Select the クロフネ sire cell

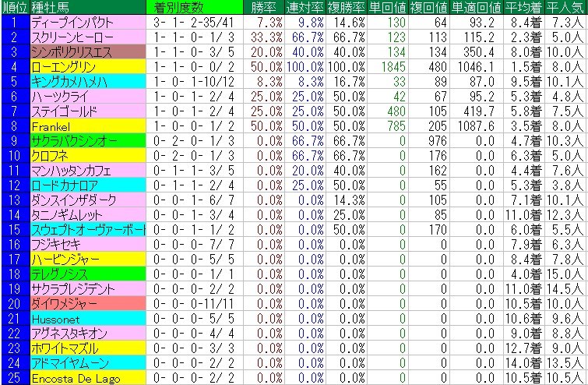[88, 156]
